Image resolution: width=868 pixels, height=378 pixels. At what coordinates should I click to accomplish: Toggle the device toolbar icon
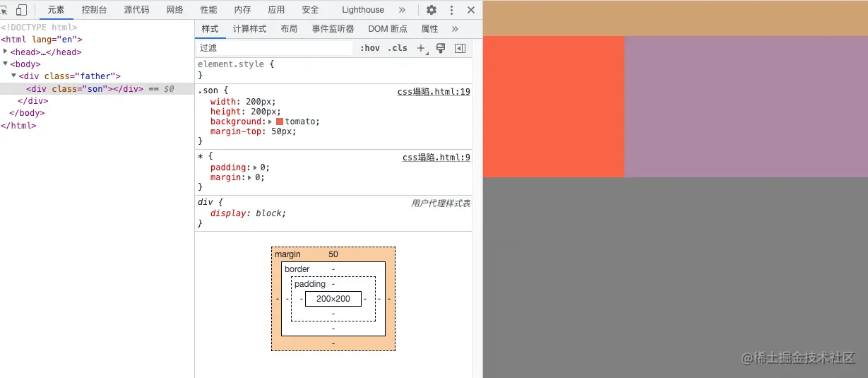click(21, 10)
